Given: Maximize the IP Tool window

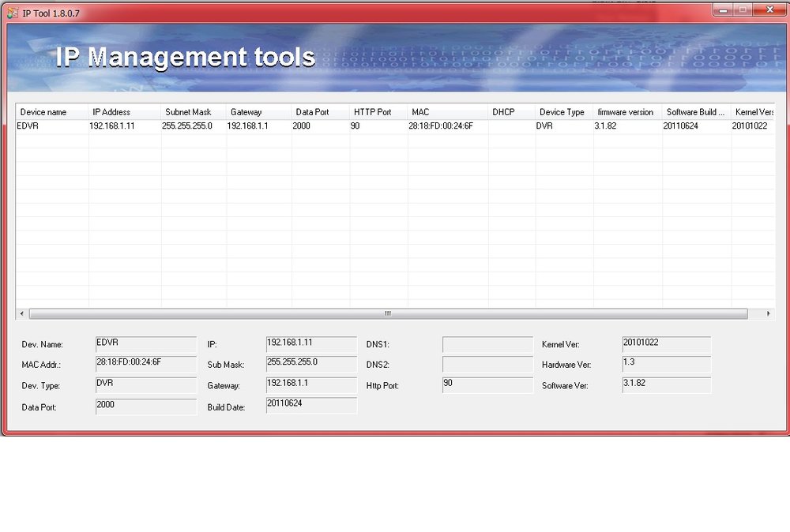Looking at the screenshot, I should 743,9.
